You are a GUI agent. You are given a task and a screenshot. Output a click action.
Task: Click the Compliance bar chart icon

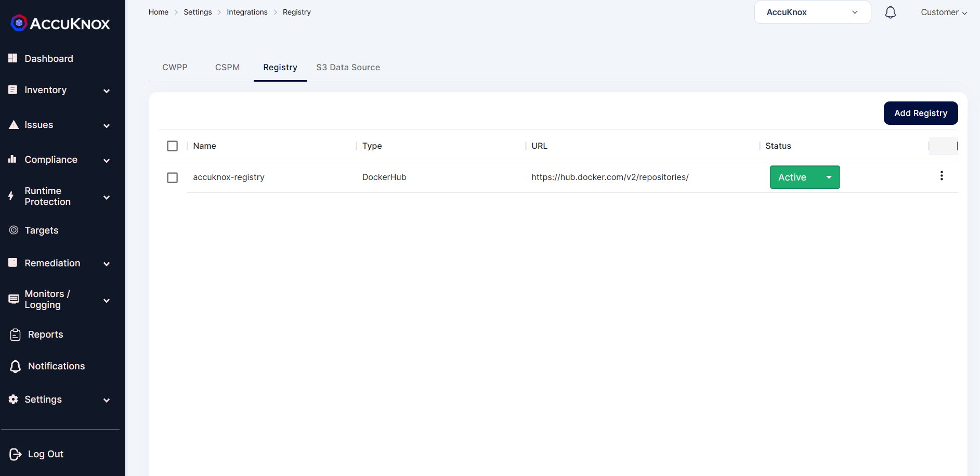tap(13, 159)
